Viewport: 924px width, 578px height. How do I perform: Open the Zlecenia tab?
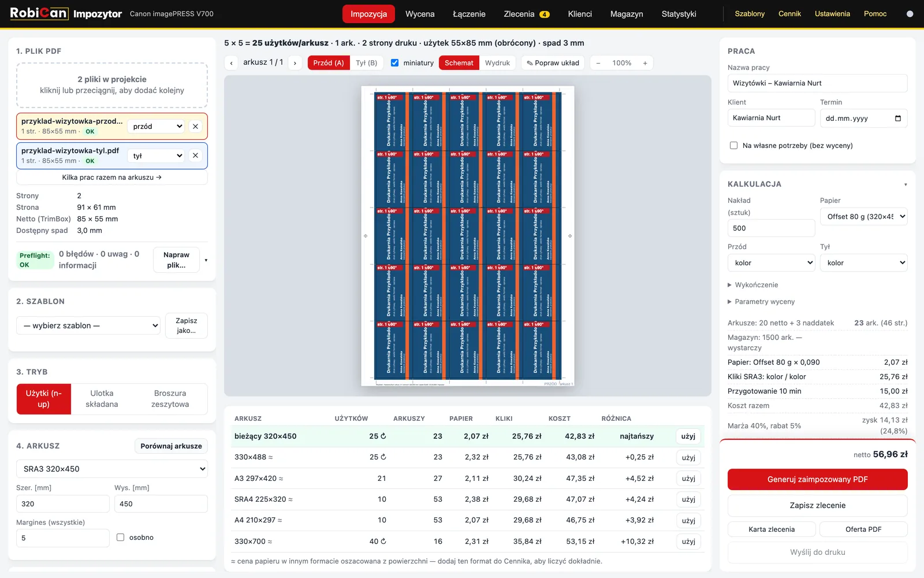(526, 14)
